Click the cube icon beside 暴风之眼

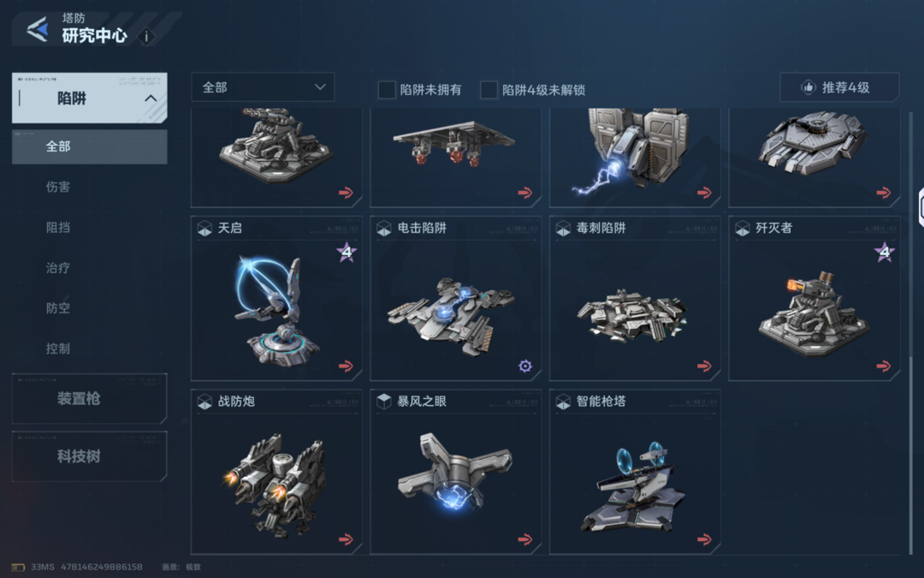tap(383, 402)
